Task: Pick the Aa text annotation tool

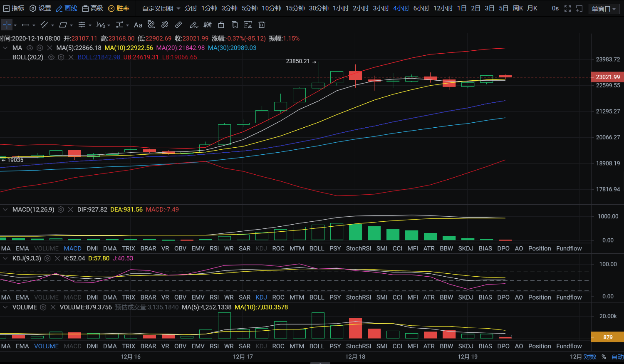Action: click(138, 25)
